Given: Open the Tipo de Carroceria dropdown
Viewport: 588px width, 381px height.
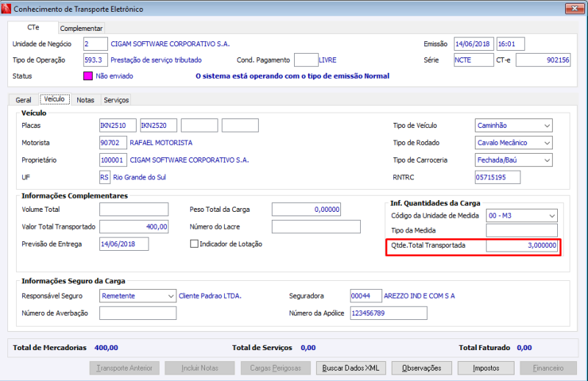Looking at the screenshot, I should (513, 160).
